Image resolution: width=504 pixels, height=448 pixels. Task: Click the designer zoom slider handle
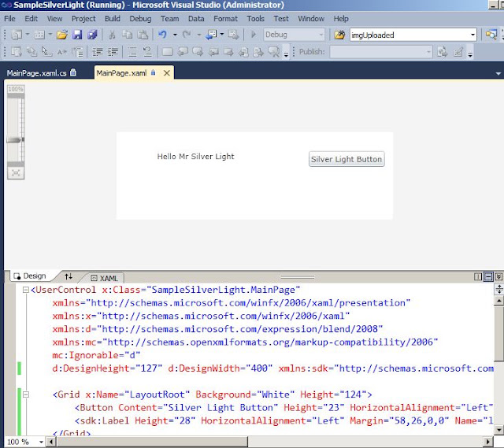coord(15,140)
